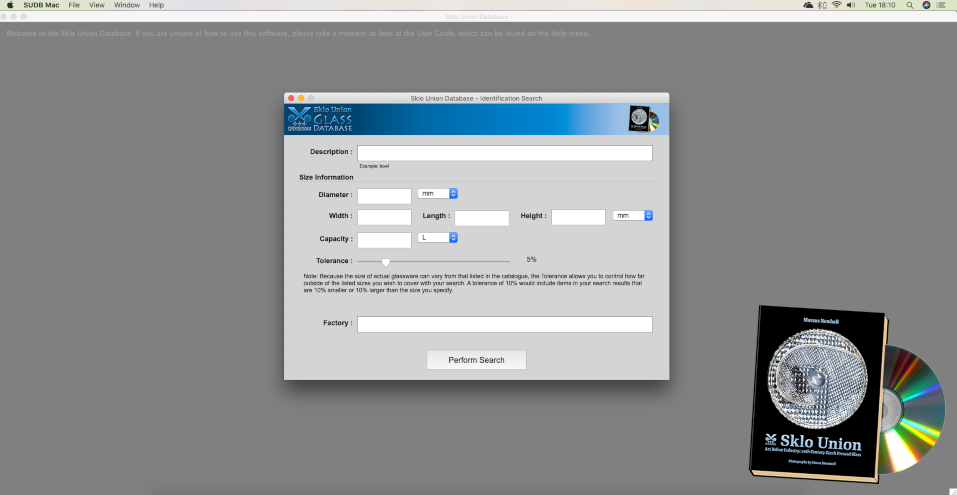Click the book and CD icon in header
The height and width of the screenshot is (495, 957).
pyautogui.click(x=643, y=119)
